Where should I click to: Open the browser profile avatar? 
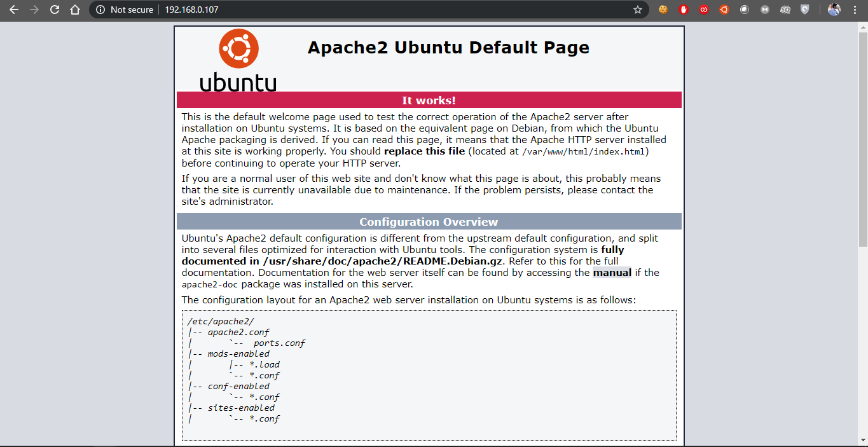834,10
